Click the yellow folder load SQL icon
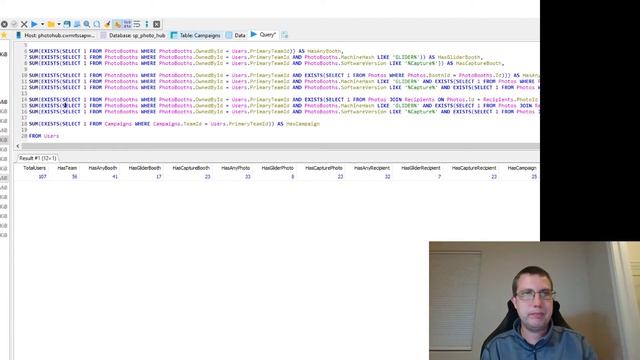640x360 pixels. [x=51, y=24]
